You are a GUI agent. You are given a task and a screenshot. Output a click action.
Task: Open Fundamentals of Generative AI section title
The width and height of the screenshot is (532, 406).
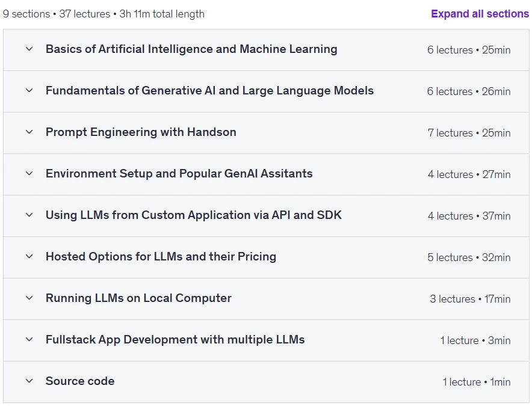click(209, 91)
